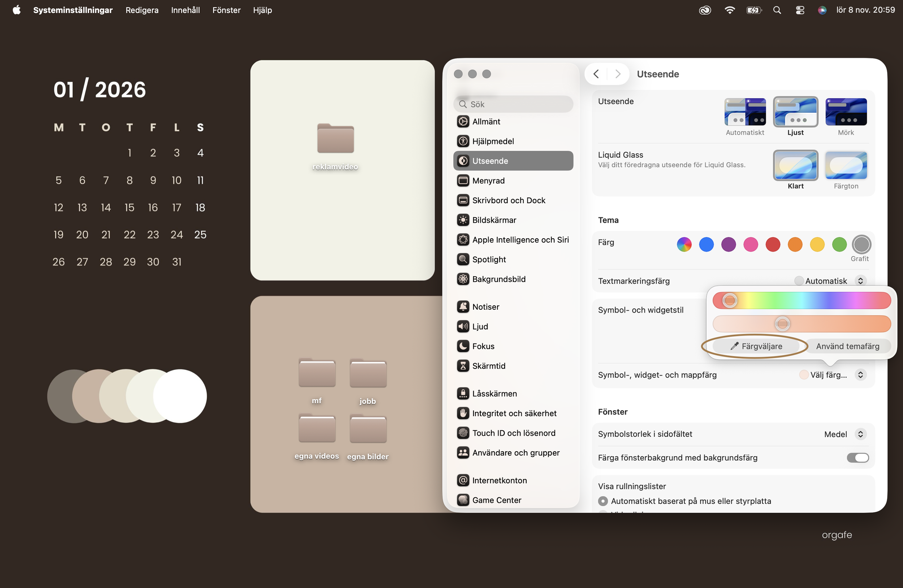Click the Färgväljare button
This screenshot has height=588, width=903.
click(x=756, y=346)
